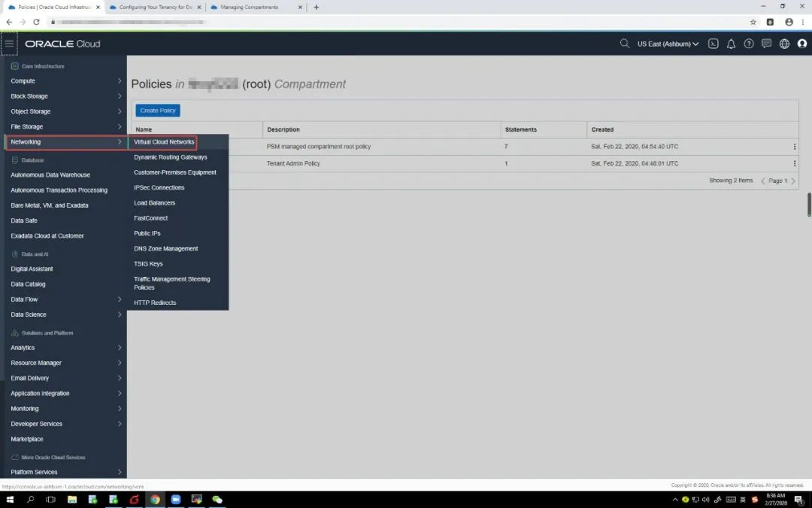Click the browser page vertical scrollbar thumb

[809, 203]
